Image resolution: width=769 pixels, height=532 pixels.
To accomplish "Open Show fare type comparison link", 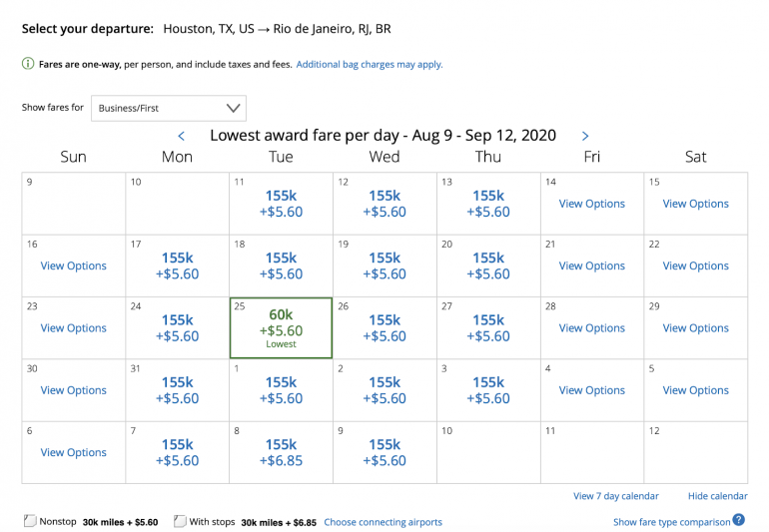I will click(671, 522).
